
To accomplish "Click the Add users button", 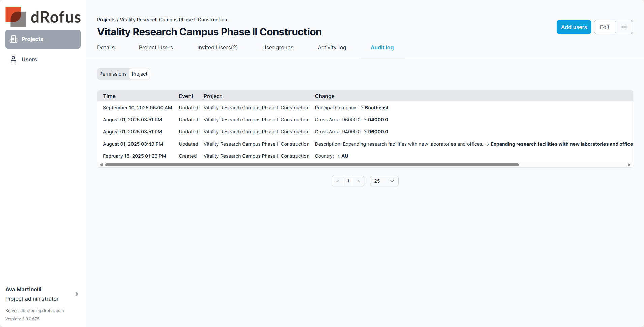I will pos(574,27).
